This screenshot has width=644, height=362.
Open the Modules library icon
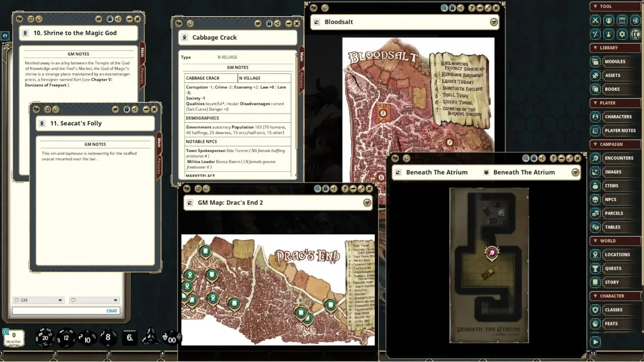coord(596,61)
